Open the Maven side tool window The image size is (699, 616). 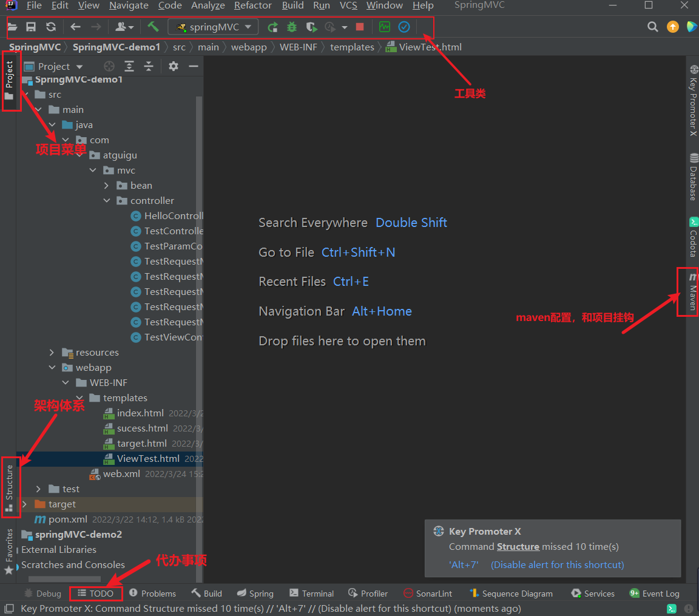(x=692, y=291)
